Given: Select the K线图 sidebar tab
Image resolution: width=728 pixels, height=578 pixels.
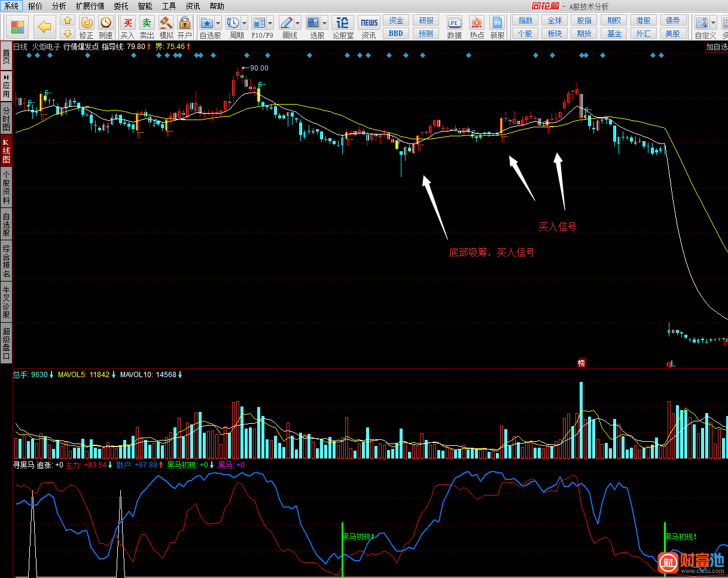Looking at the screenshot, I should coord(6,151).
